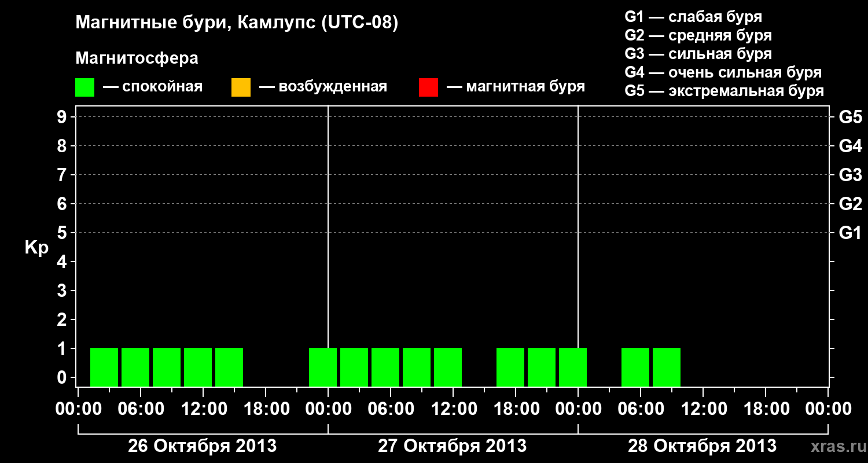The width and height of the screenshot is (868, 463).
Task: Click legend line 'G3 — сильная буря'
Action: [698, 54]
